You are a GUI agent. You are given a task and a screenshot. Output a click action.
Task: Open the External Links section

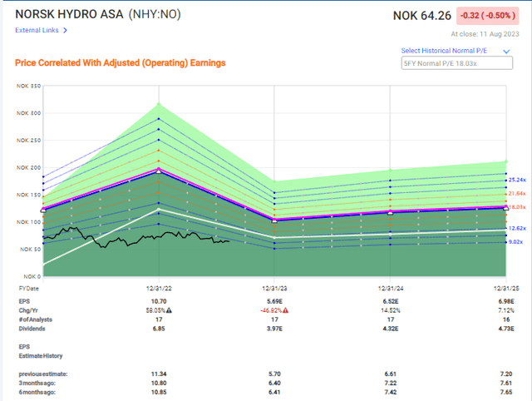[37, 31]
